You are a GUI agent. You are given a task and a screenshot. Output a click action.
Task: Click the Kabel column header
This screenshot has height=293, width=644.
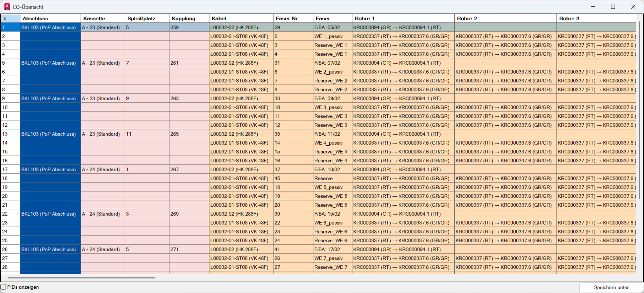click(x=241, y=19)
